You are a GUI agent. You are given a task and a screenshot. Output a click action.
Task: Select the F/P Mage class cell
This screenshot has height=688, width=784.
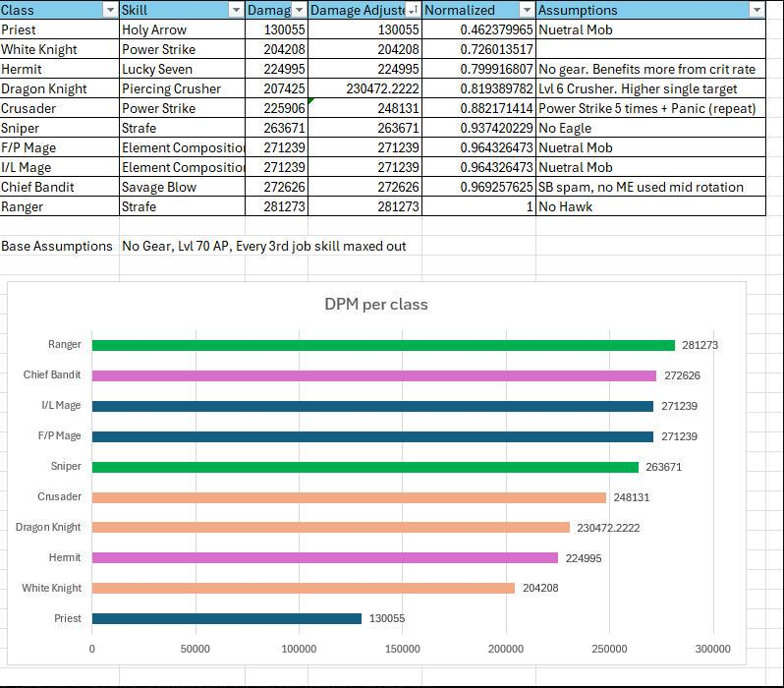pos(60,147)
